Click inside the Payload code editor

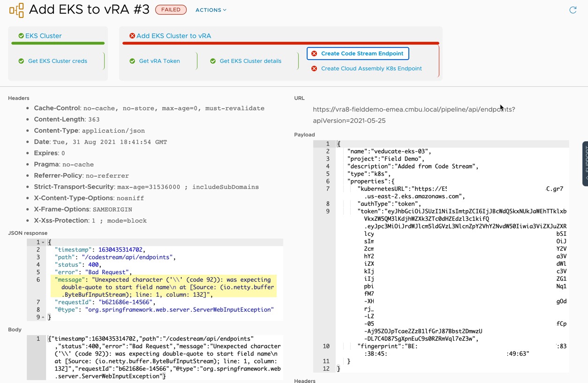(452, 256)
